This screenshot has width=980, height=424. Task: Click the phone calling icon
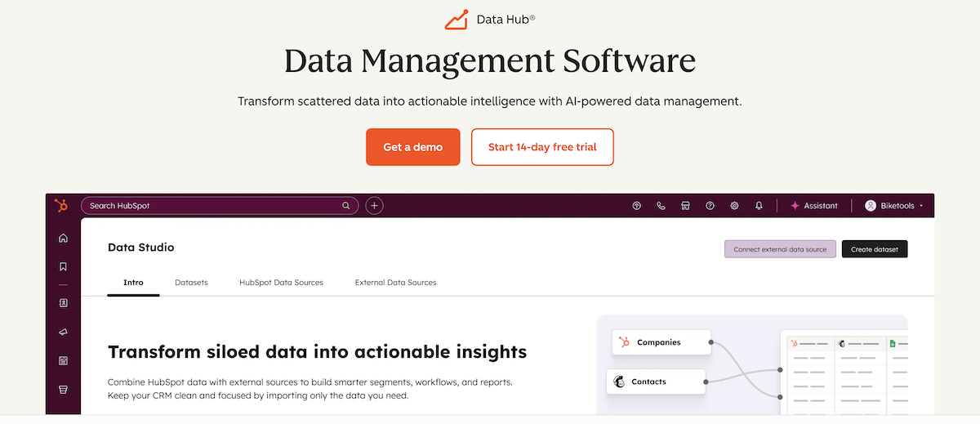661,206
